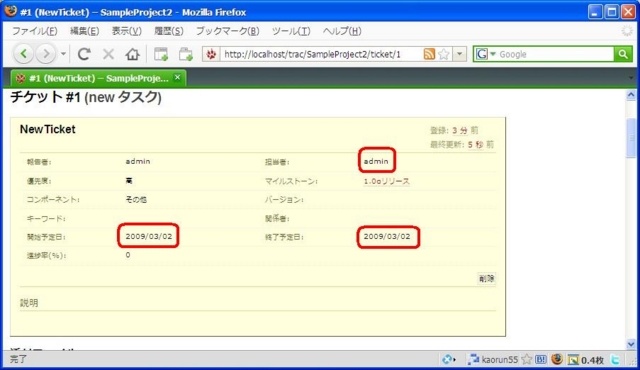Click the new tab toolbar icon
Image resolution: width=640 pixels, height=370 pixels.
click(x=161, y=54)
